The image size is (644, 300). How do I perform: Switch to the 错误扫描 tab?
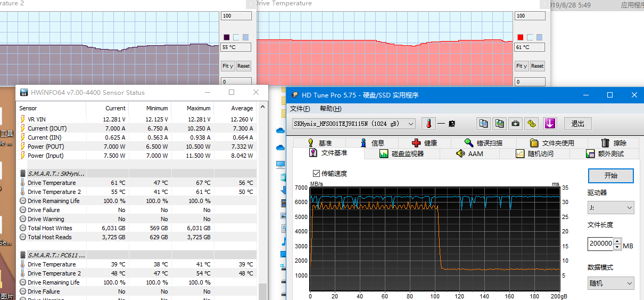tap(483, 143)
